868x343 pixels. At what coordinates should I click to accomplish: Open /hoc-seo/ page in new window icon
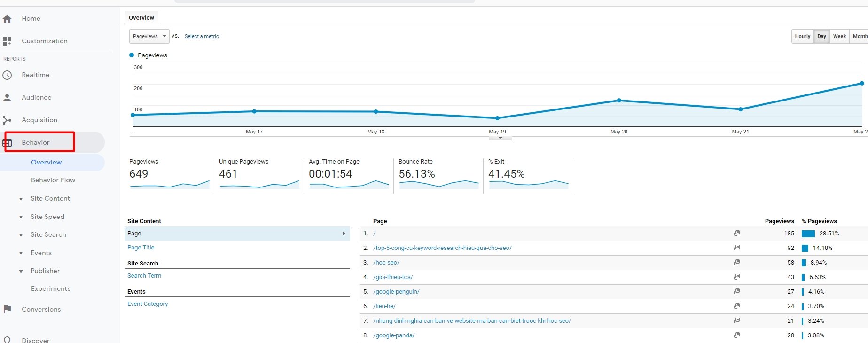[x=736, y=262]
